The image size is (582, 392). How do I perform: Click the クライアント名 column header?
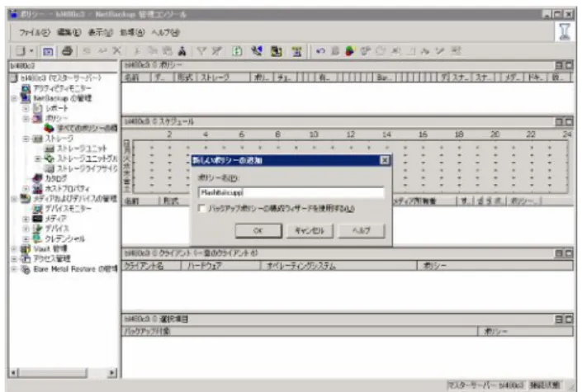tap(151, 266)
